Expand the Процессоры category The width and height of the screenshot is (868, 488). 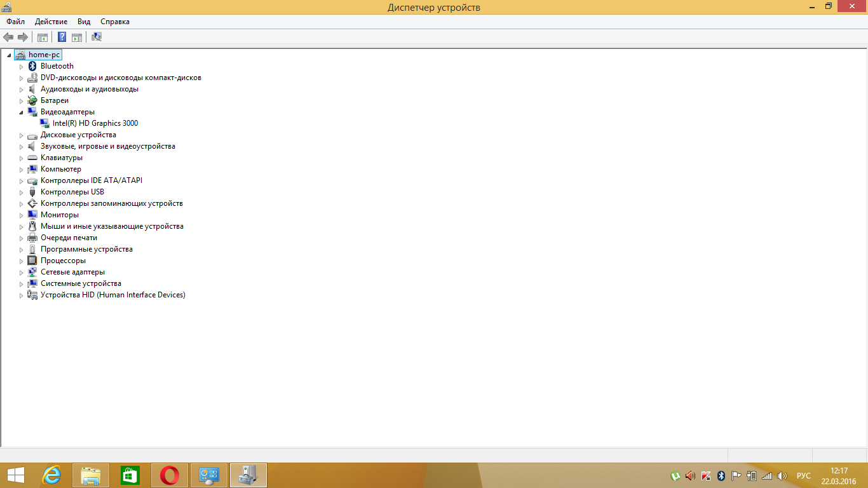tap(21, 261)
